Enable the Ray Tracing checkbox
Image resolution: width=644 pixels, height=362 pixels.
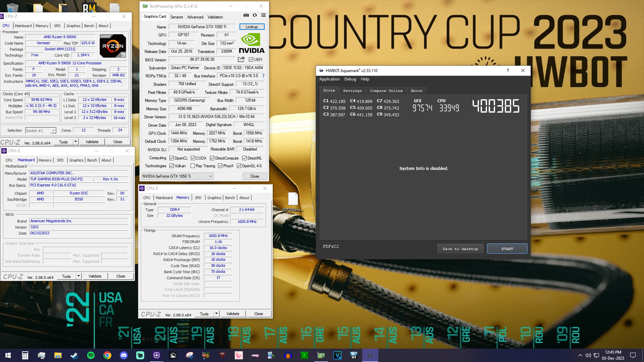click(193, 166)
